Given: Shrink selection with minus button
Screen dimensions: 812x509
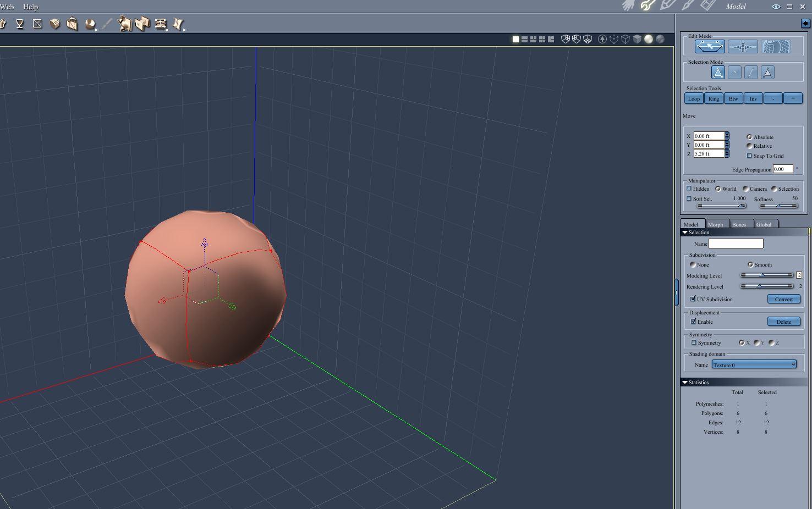Looking at the screenshot, I should [x=773, y=98].
